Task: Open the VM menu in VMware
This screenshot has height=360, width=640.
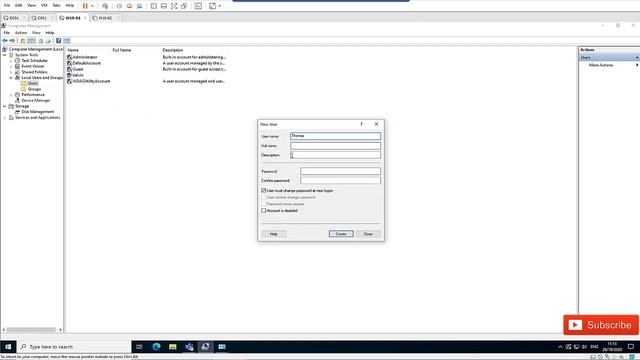Action: [x=44, y=5]
